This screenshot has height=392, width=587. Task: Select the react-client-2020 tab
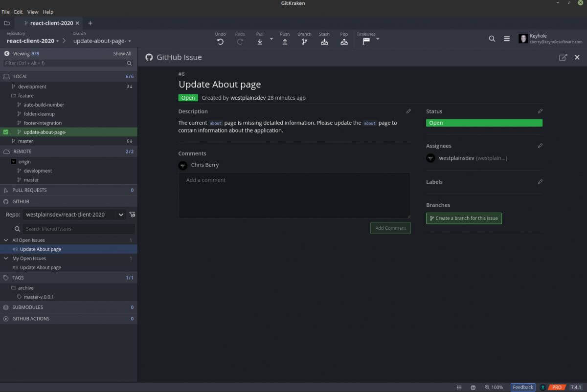coord(50,23)
